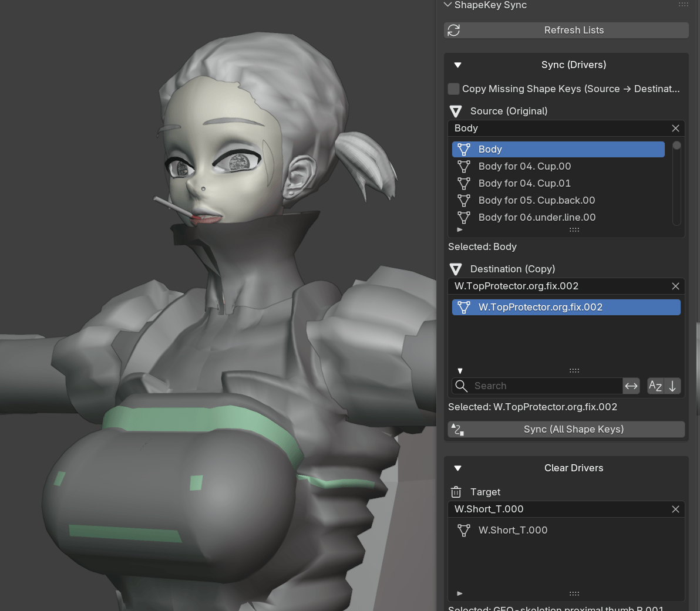Screen dimensions: 700x611
Task: Select Body for 04. Cup.00
Action: coord(558,166)
